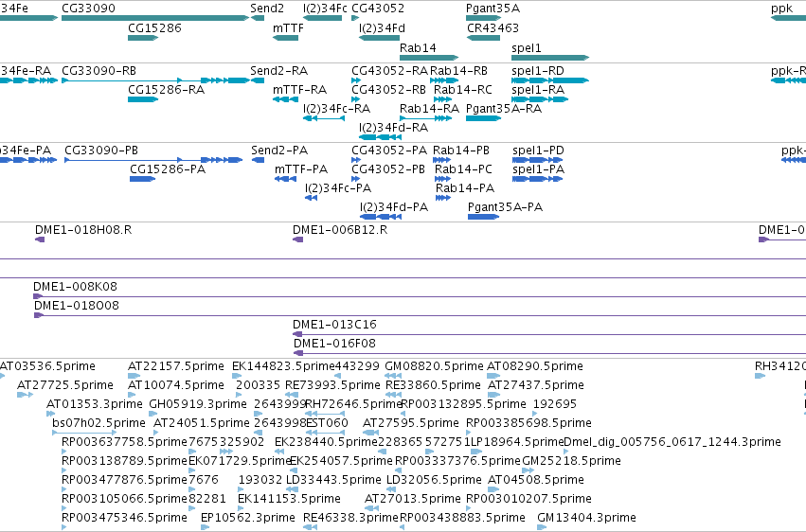Image resolution: width=806 pixels, height=532 pixels.
Task: Select EST AT27595.5prime label
Action: pos(411,423)
